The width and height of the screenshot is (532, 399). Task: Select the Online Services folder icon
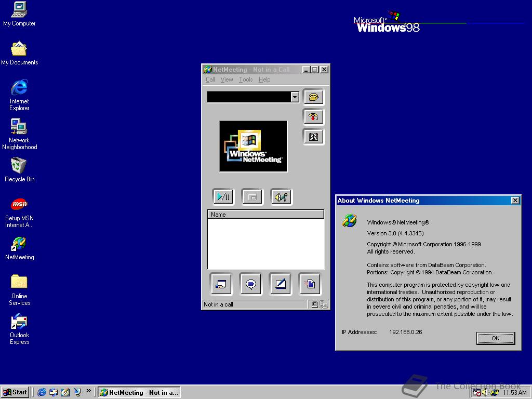(19, 290)
